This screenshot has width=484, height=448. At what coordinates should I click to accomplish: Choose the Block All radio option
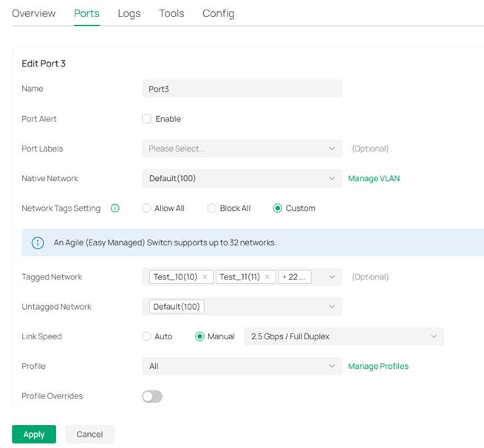tap(211, 208)
